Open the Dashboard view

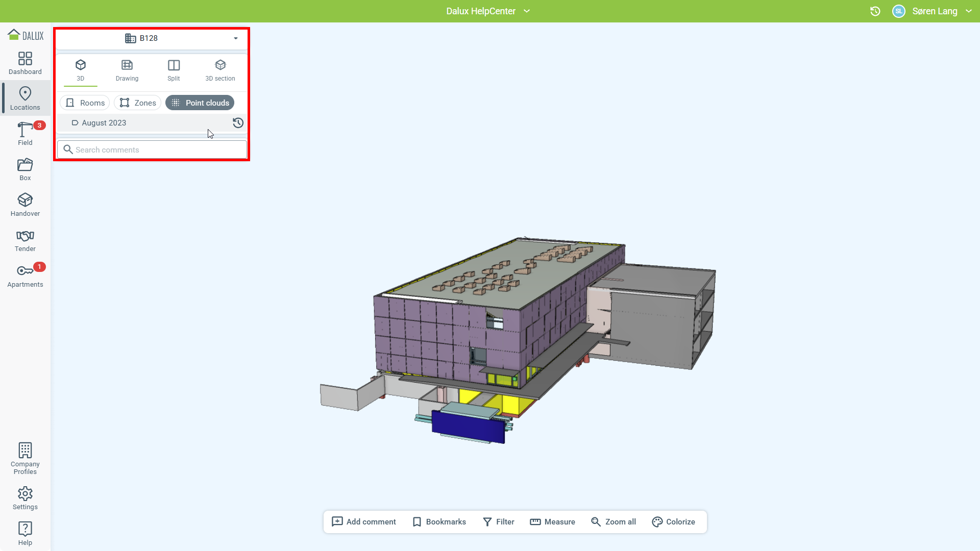[x=25, y=63]
